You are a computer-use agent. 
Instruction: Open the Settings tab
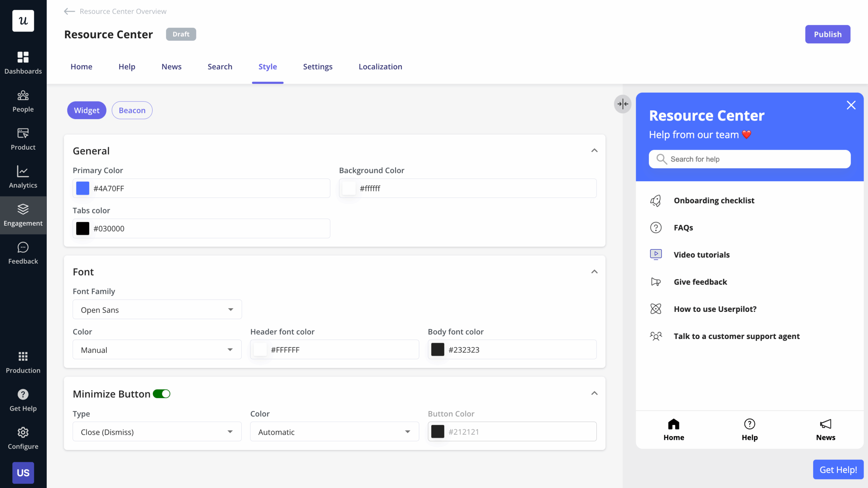318,67
